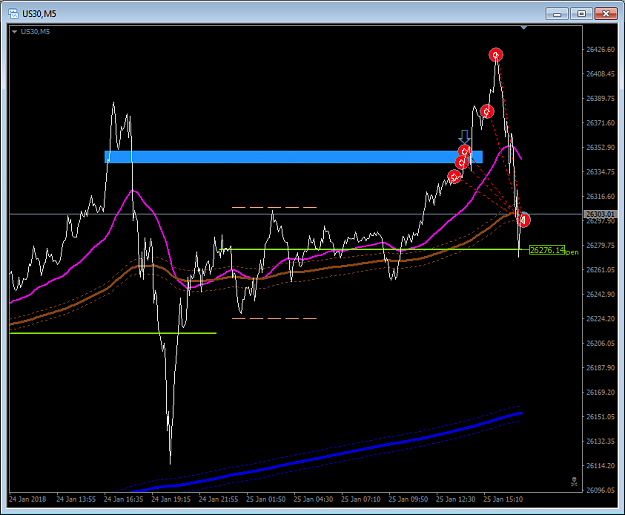Click time axis label 25 Jan 15:10
The height and width of the screenshot is (515, 625).
click(x=503, y=499)
